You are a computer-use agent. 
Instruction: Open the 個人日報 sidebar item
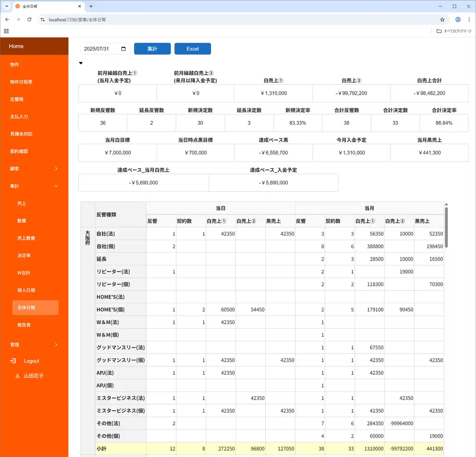26,290
